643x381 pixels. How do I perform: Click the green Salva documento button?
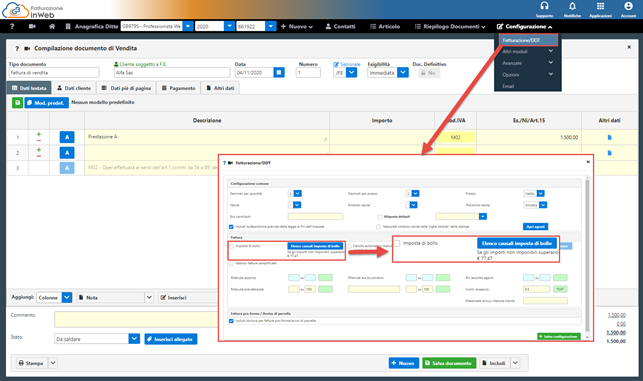click(449, 363)
